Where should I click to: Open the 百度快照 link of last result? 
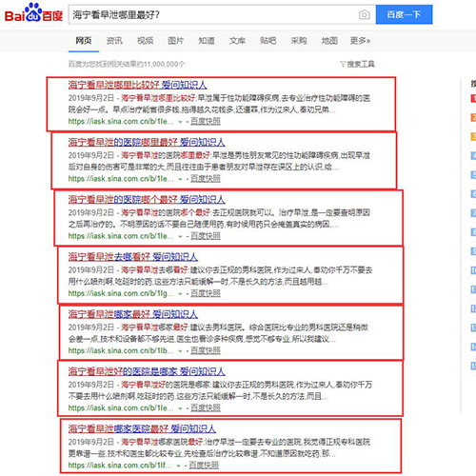(204, 466)
